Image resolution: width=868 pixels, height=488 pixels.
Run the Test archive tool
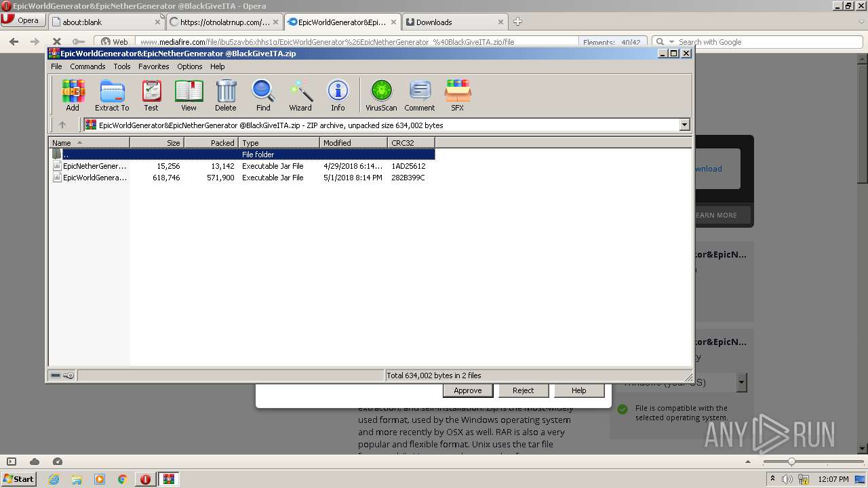point(151,95)
